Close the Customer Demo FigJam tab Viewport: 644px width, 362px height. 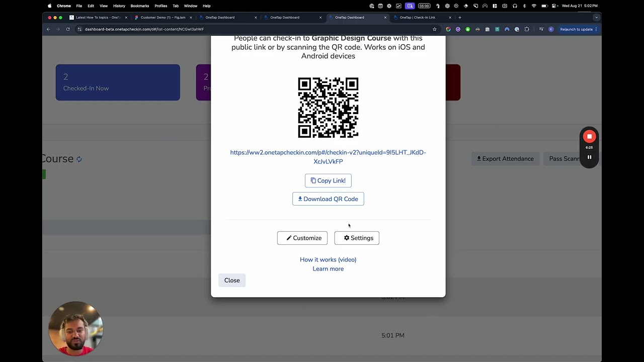[191, 18]
